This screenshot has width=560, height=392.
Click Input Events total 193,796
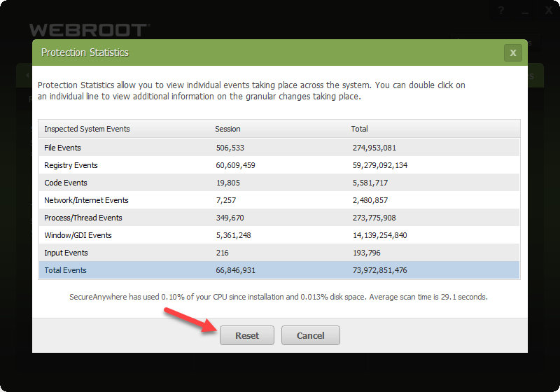click(x=366, y=253)
